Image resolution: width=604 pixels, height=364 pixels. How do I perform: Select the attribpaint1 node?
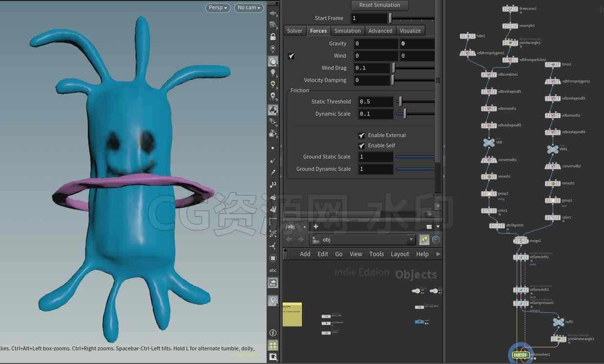tap(497, 225)
